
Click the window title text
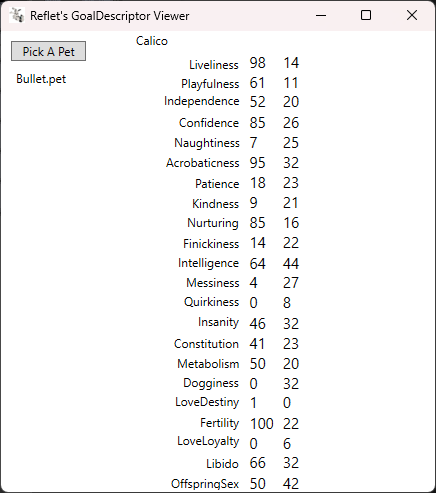click(110, 16)
